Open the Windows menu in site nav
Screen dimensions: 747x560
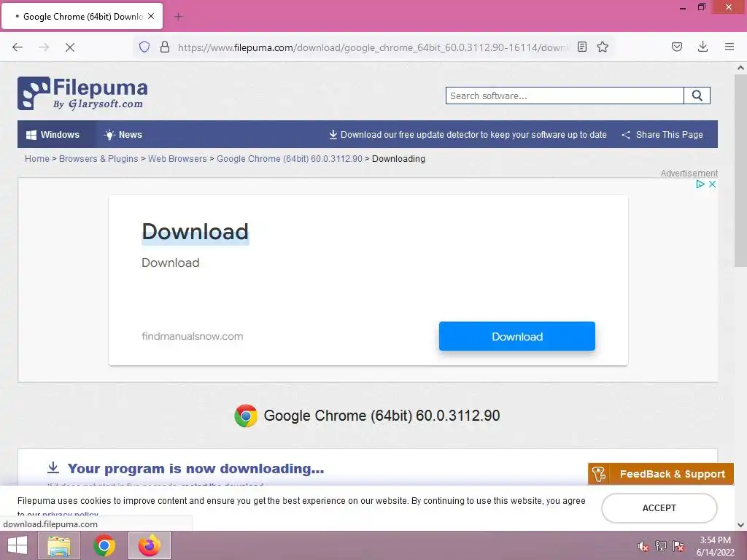coord(53,135)
